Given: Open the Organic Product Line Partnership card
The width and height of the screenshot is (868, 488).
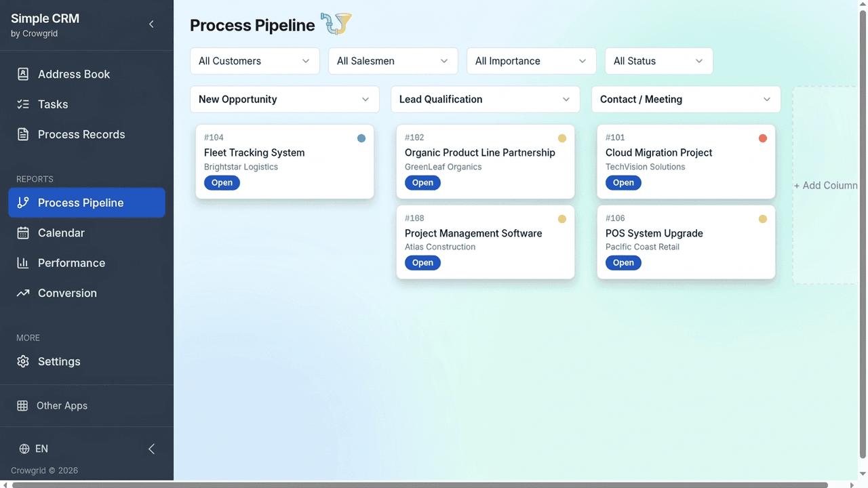Looking at the screenshot, I should 486,161.
